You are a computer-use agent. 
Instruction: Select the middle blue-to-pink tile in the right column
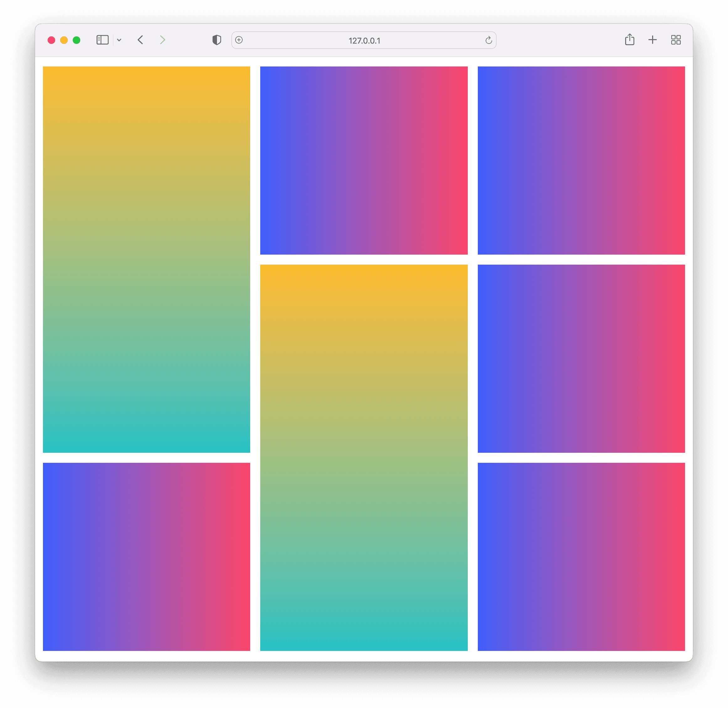click(x=581, y=359)
